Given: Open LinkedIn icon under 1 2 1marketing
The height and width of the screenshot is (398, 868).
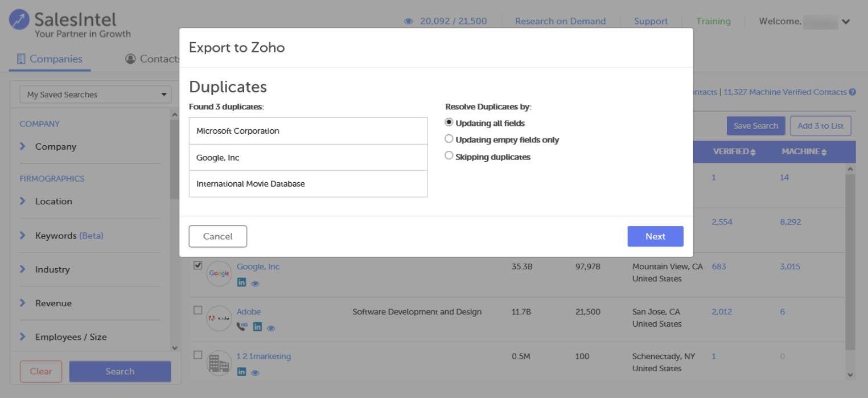Looking at the screenshot, I should click(241, 372).
